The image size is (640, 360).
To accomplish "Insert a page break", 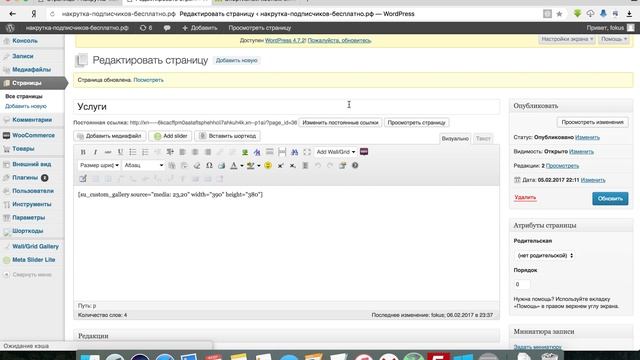I will (282, 152).
